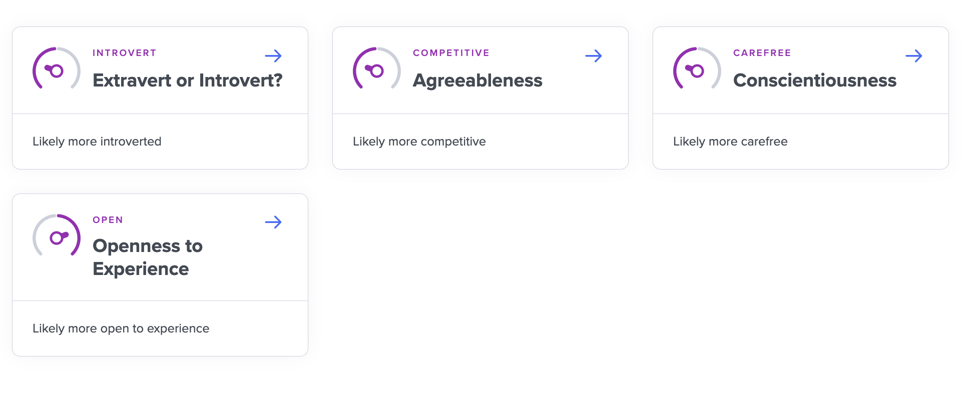Click the Extravert or Introvert gauge icon
The width and height of the screenshot is (980, 399).
(57, 68)
